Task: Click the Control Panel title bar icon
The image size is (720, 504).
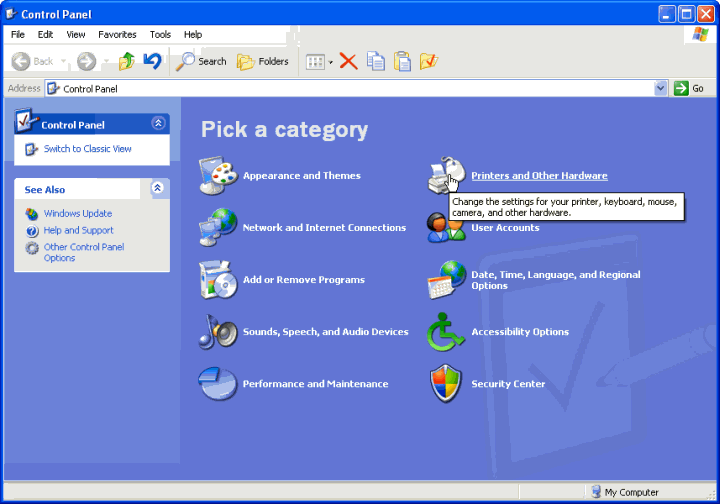Action: coord(11,14)
